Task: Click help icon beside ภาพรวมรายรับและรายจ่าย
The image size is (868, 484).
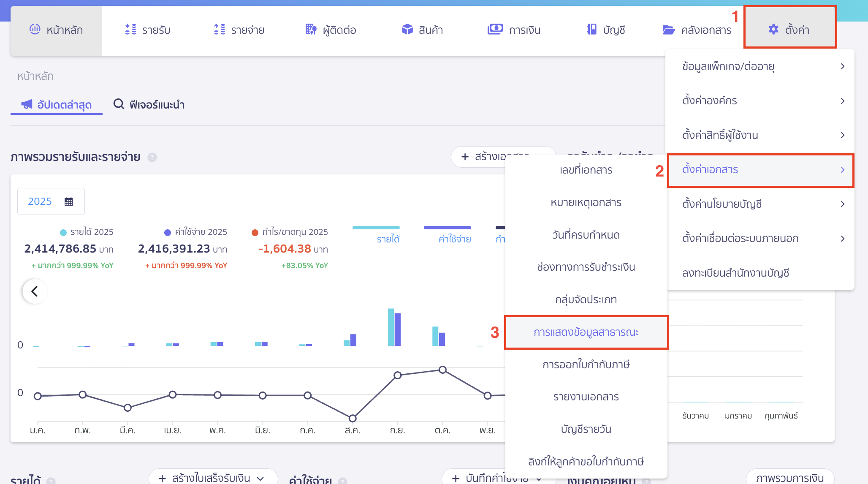Action: (x=152, y=158)
